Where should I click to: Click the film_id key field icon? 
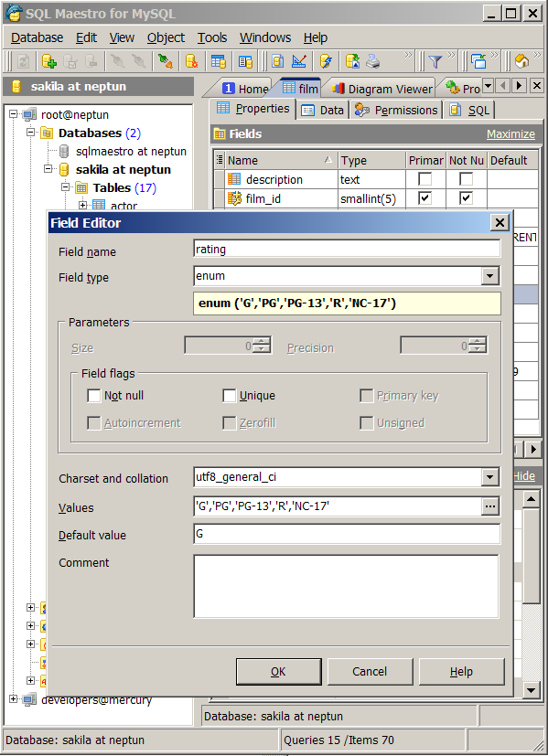(234, 198)
